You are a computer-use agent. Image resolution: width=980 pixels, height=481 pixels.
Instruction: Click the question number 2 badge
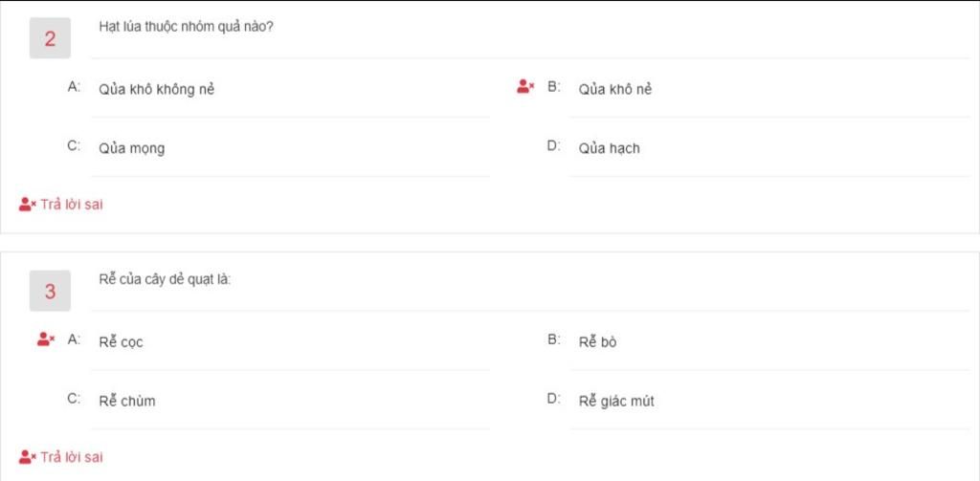pyautogui.click(x=50, y=39)
